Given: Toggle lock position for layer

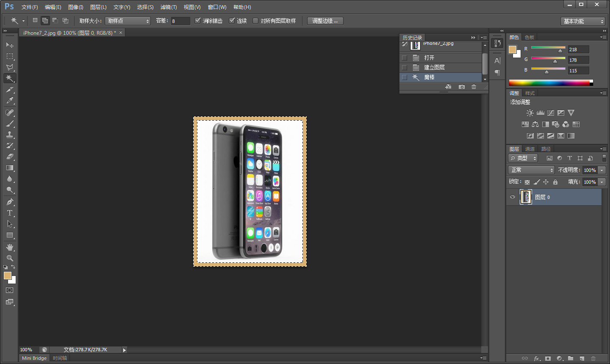Looking at the screenshot, I should (x=546, y=182).
